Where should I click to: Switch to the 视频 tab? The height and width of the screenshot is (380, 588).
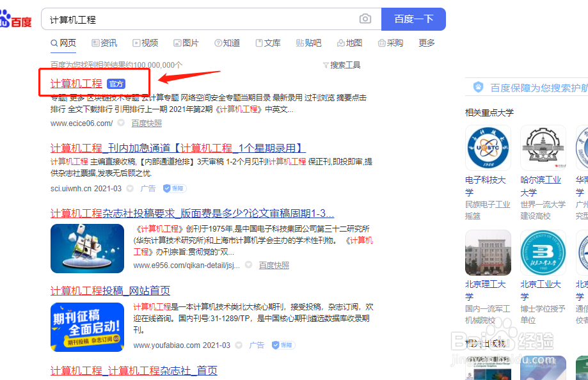point(145,42)
